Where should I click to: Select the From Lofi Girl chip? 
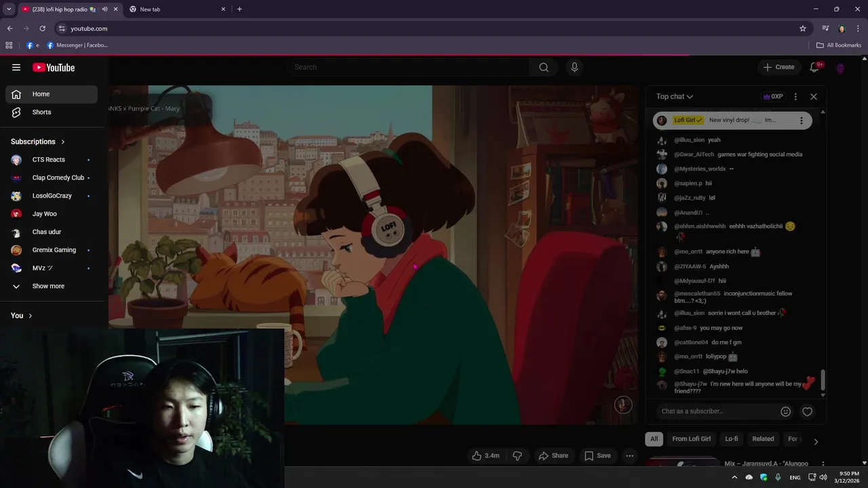pos(692,439)
